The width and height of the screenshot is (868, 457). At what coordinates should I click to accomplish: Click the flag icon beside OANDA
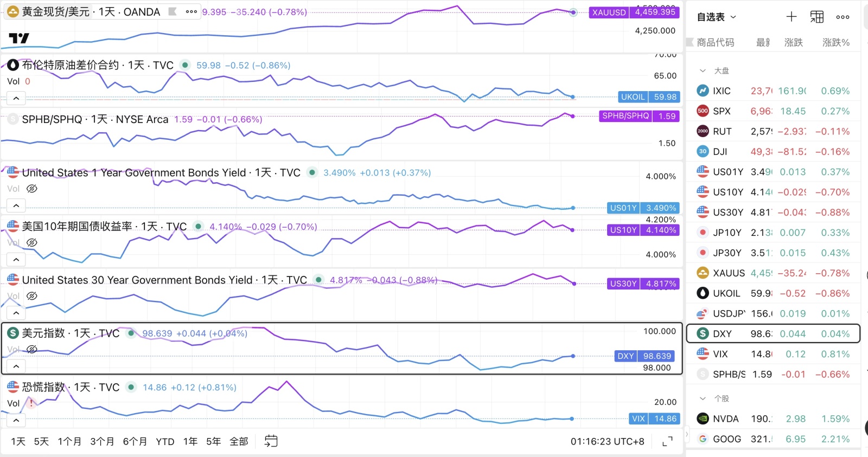tap(173, 11)
